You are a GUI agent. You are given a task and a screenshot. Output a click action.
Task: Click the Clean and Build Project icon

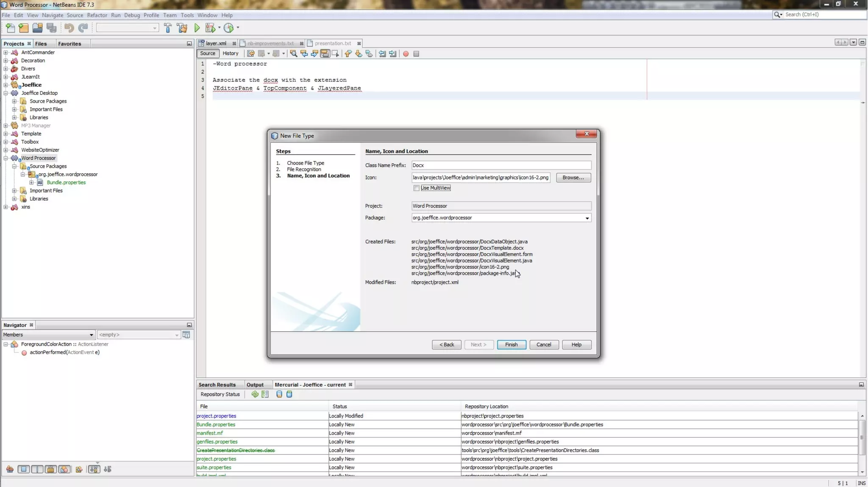coord(182,28)
